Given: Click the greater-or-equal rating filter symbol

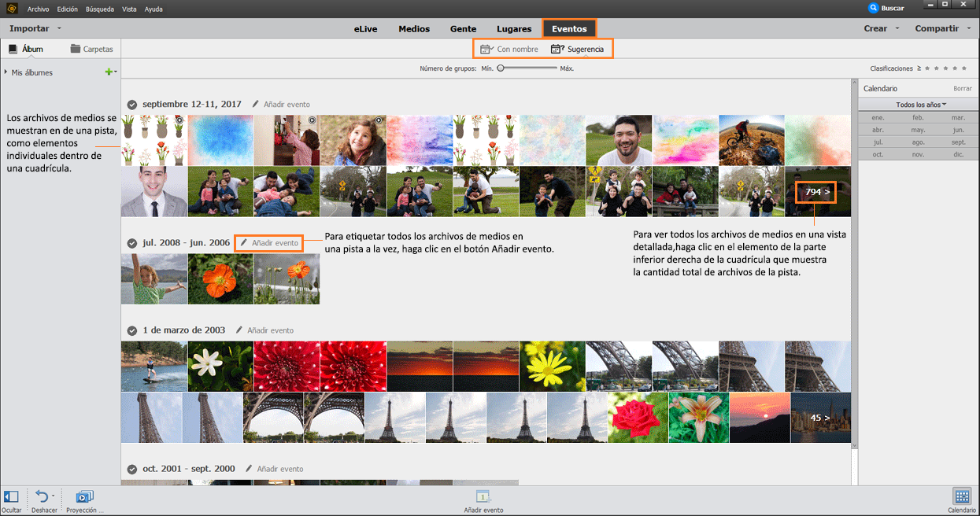Looking at the screenshot, I should pos(919,68).
